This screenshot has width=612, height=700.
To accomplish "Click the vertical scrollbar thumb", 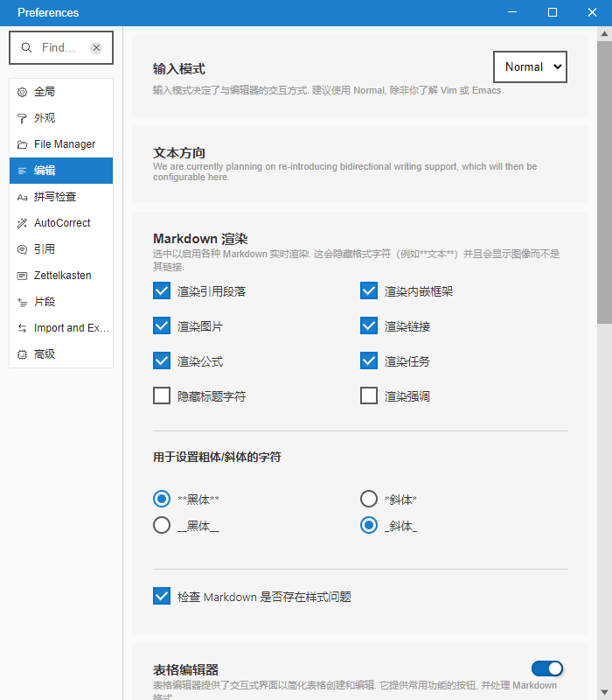I will 604,182.
